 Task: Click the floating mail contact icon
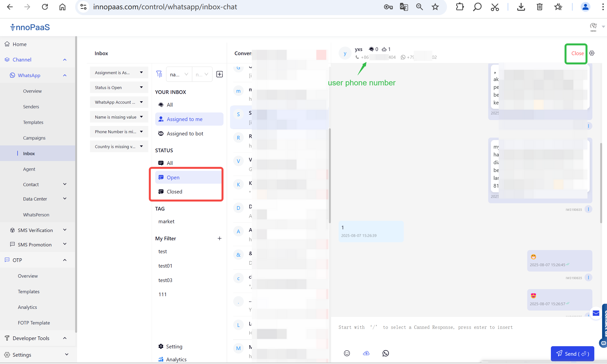(x=596, y=313)
